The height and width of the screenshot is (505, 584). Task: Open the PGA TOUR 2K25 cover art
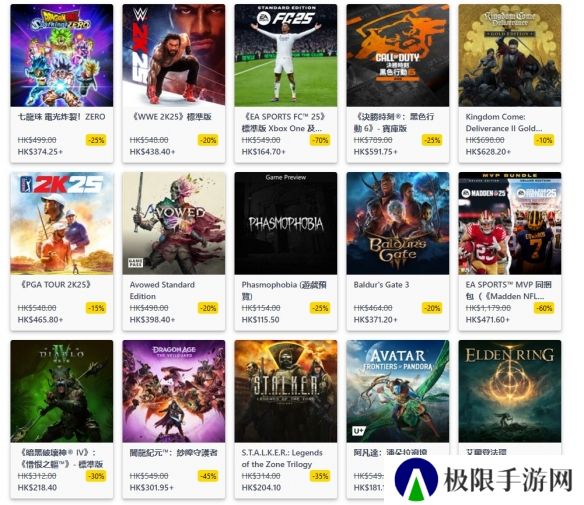pyautogui.click(x=62, y=223)
